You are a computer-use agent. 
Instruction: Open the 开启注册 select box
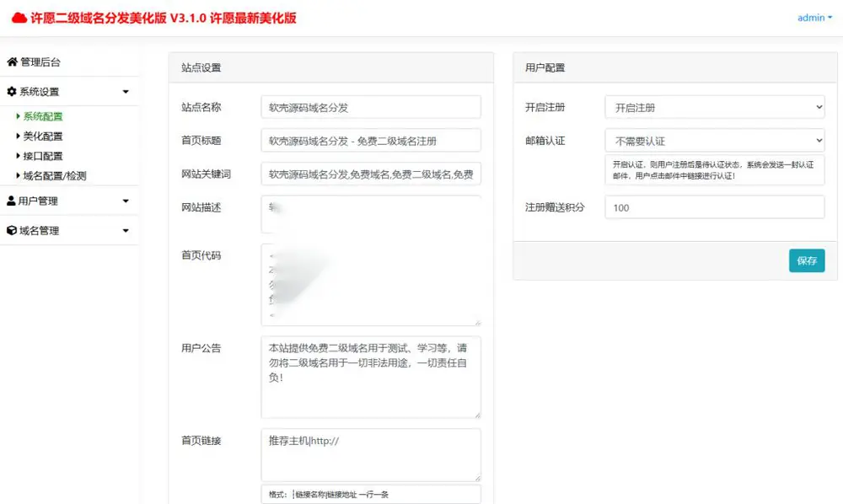tap(715, 108)
